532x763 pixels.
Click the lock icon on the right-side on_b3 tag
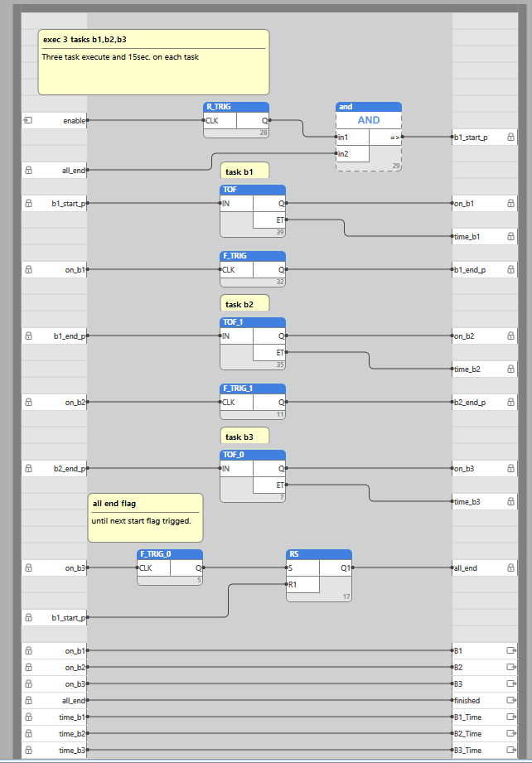pyautogui.click(x=510, y=469)
